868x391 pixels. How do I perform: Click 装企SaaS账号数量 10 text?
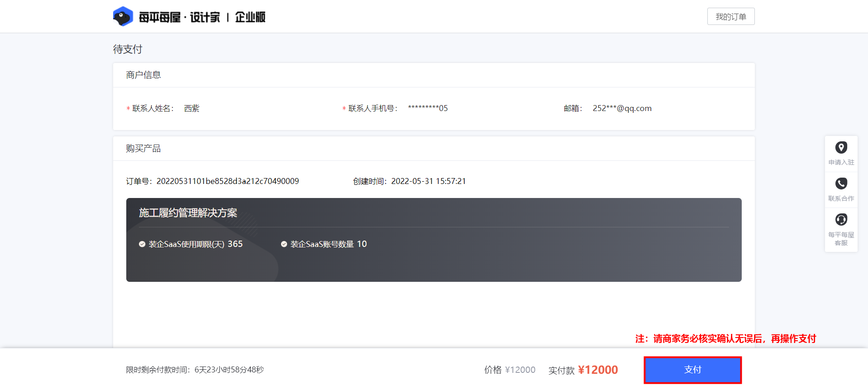[329, 244]
